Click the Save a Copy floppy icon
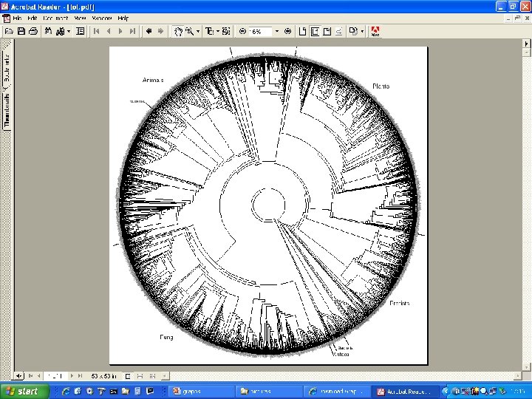The image size is (532, 399). [21, 32]
